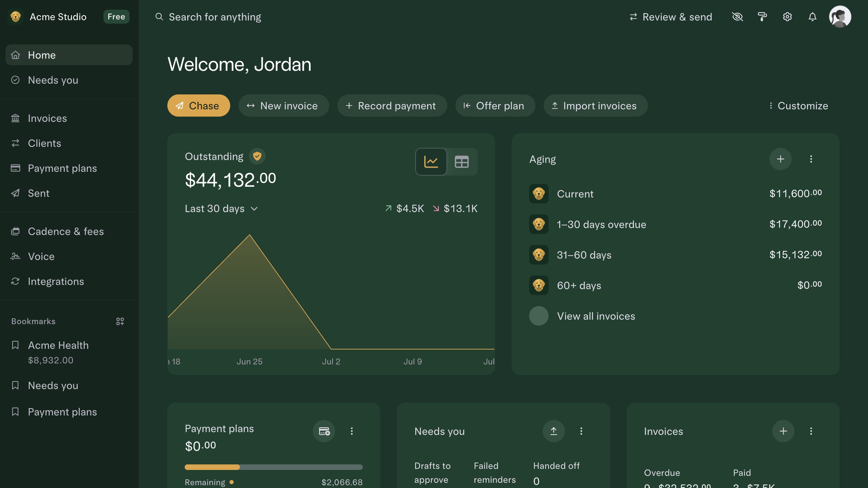Open the Payment plans bookmark
868x488 pixels.
point(69,412)
